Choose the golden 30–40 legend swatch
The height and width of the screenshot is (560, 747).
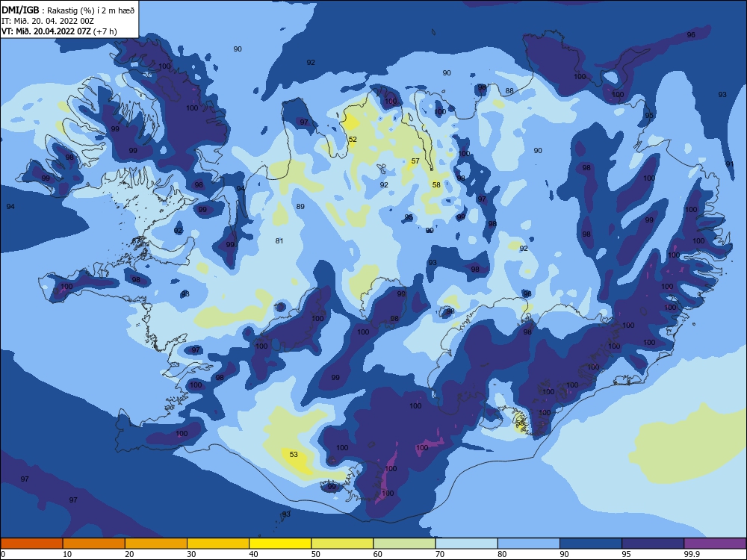click(x=218, y=544)
